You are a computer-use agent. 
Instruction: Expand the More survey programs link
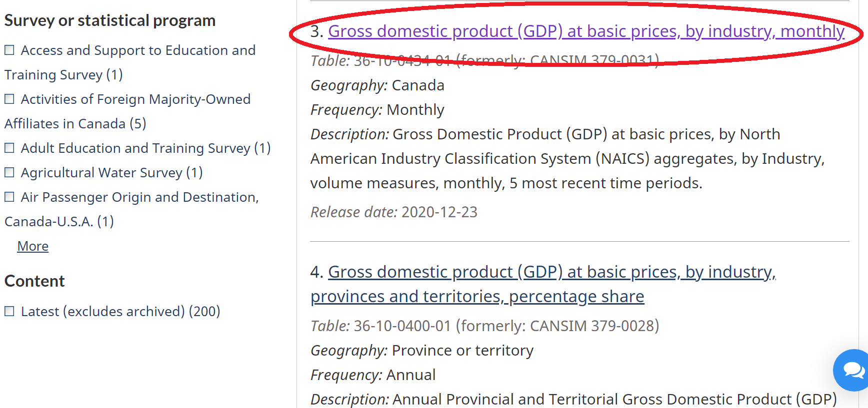(x=33, y=246)
